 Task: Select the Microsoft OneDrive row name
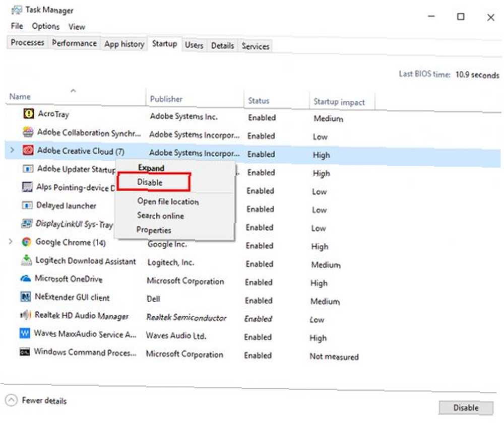(x=69, y=279)
